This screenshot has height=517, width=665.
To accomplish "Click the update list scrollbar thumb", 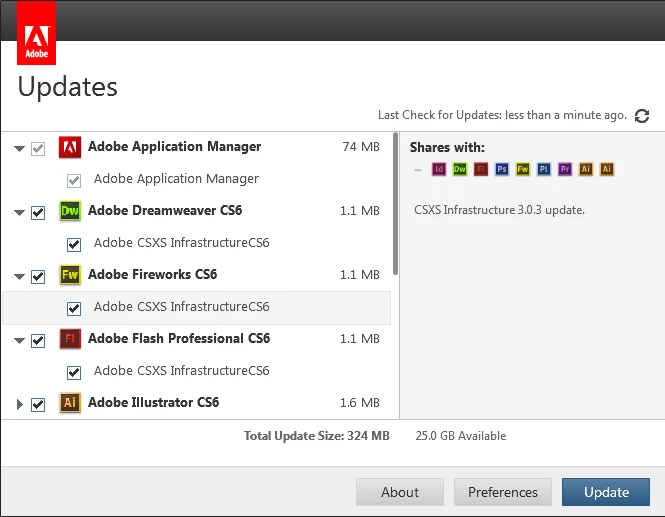I will (x=395, y=204).
